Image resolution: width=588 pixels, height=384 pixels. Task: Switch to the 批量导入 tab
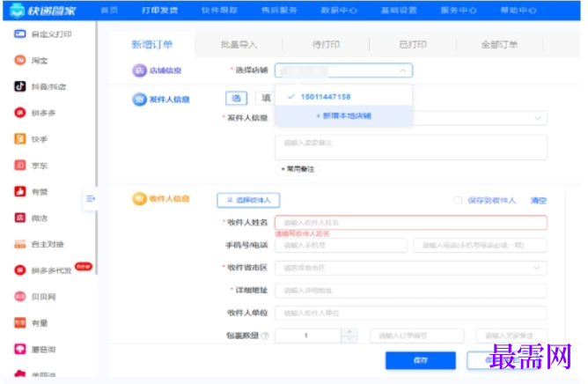239,45
